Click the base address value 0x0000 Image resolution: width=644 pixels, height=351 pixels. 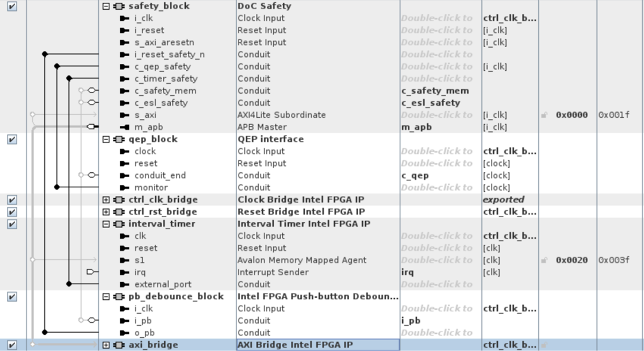coord(572,115)
